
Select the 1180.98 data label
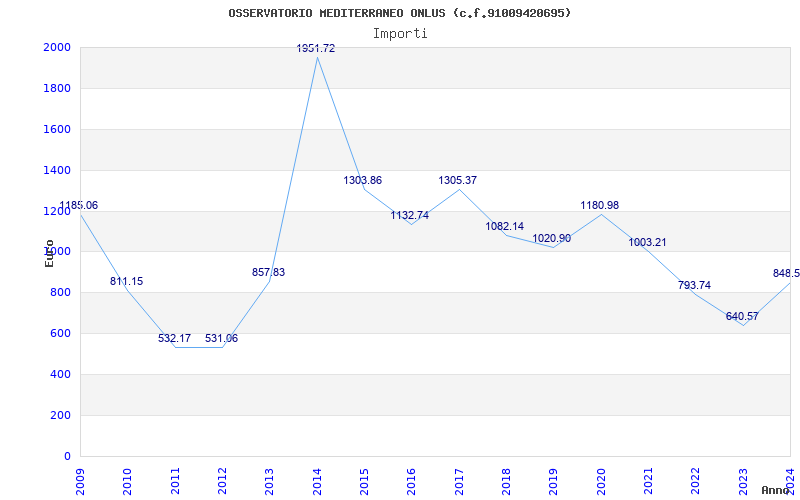[599, 205]
